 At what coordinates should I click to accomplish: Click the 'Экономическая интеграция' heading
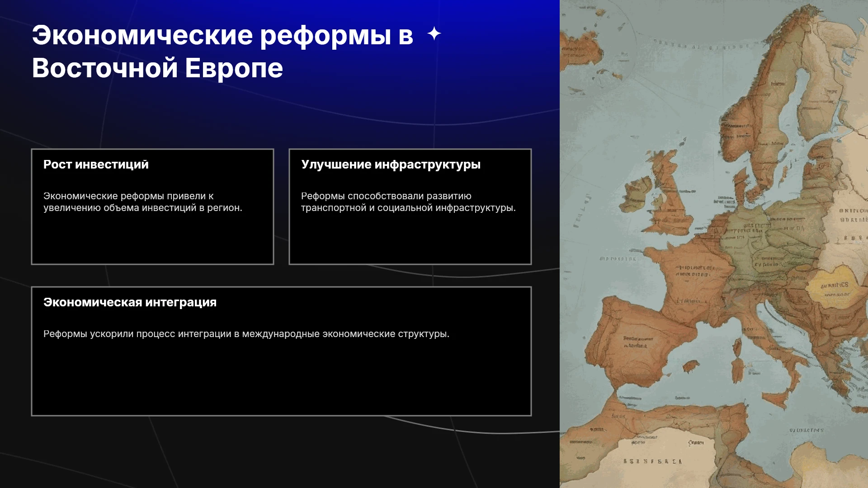pos(130,302)
